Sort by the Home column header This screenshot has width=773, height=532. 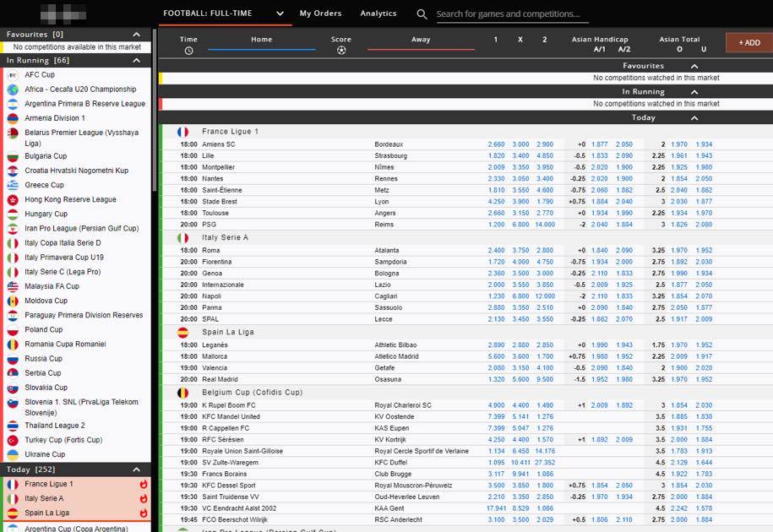261,40
